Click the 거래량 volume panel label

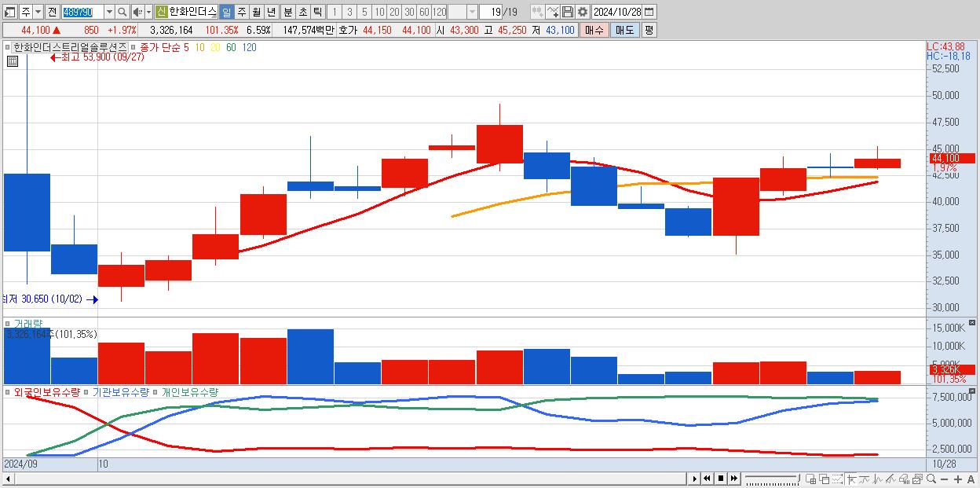coord(27,323)
